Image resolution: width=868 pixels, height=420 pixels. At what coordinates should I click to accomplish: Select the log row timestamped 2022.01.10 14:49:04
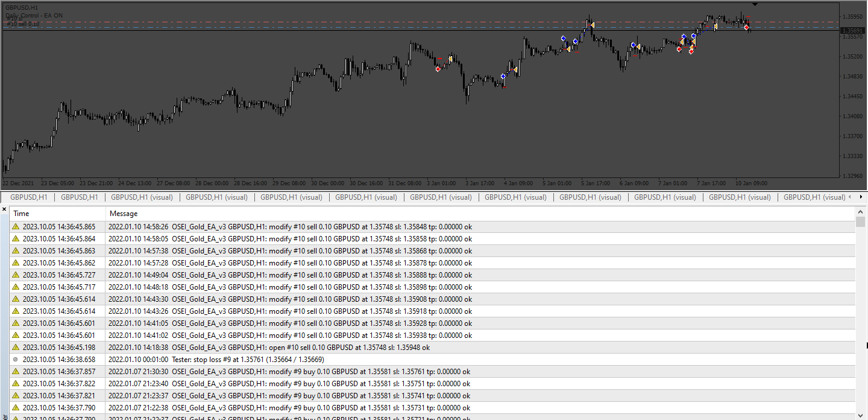tap(432, 275)
